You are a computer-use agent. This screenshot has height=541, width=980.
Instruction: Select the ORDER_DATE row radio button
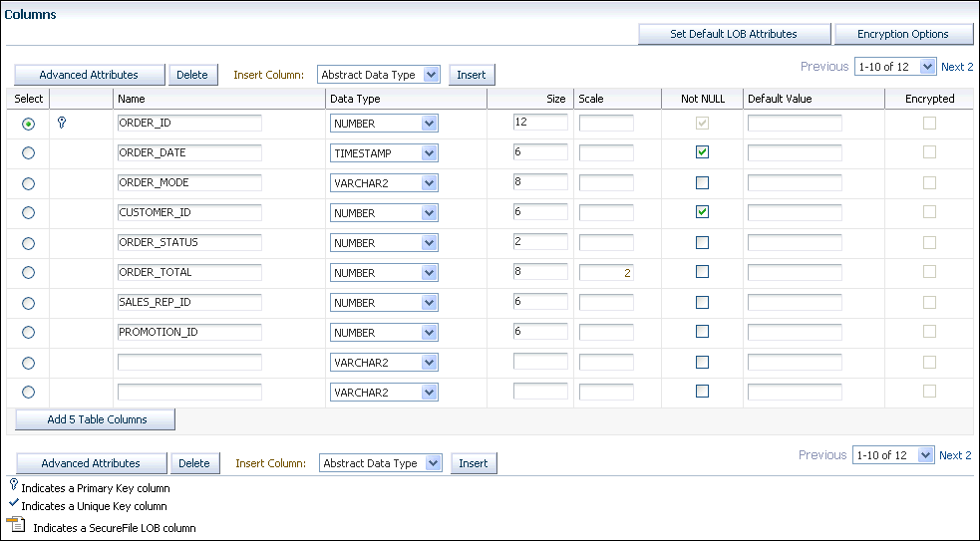tap(28, 153)
